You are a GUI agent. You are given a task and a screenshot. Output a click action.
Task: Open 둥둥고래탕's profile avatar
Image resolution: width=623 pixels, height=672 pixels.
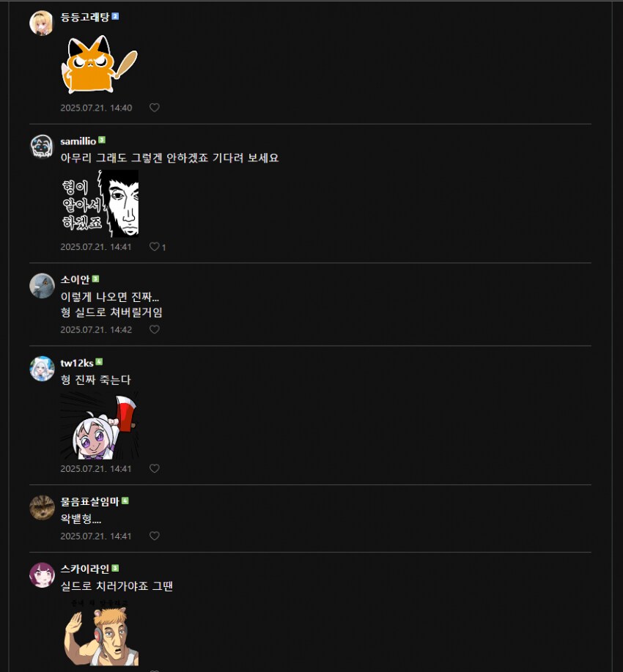42,23
